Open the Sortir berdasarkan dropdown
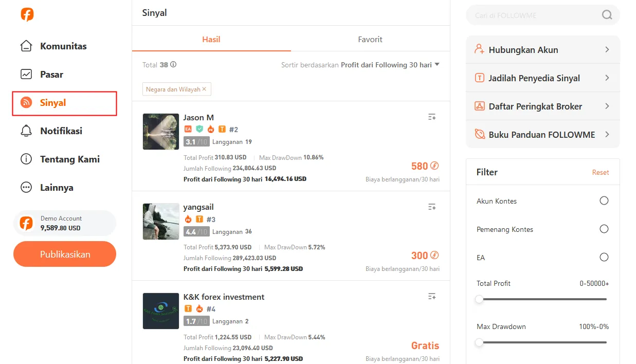The image size is (636, 364). [x=360, y=65]
